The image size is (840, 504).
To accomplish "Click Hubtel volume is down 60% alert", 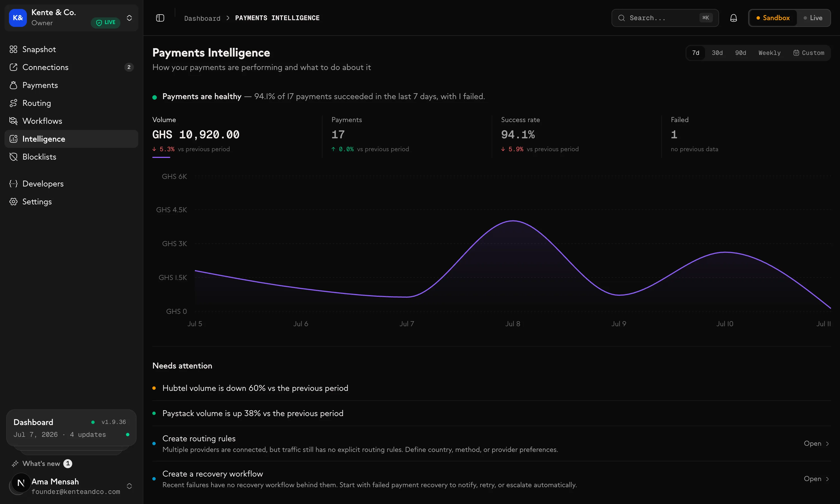I will click(x=255, y=388).
